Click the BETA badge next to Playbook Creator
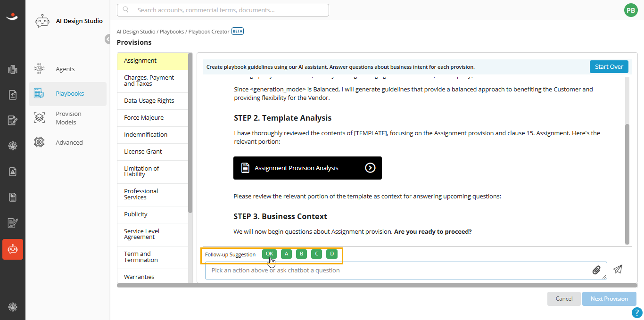Image resolution: width=644 pixels, height=320 pixels. click(x=238, y=32)
